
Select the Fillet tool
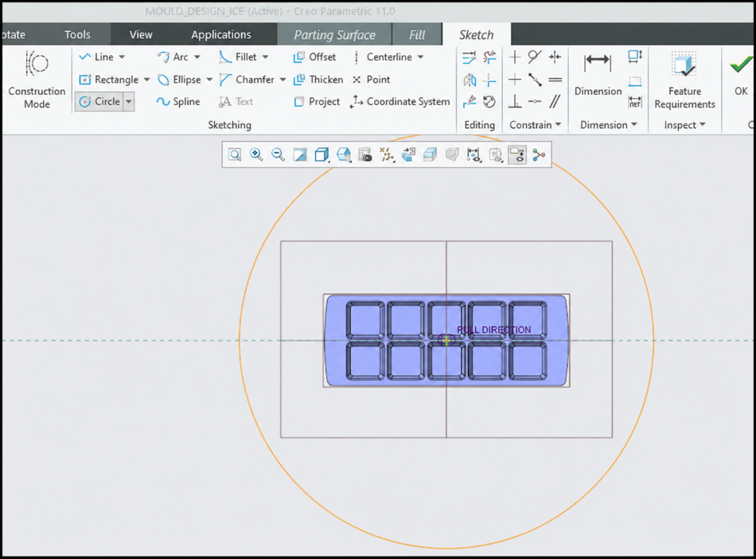(x=238, y=57)
